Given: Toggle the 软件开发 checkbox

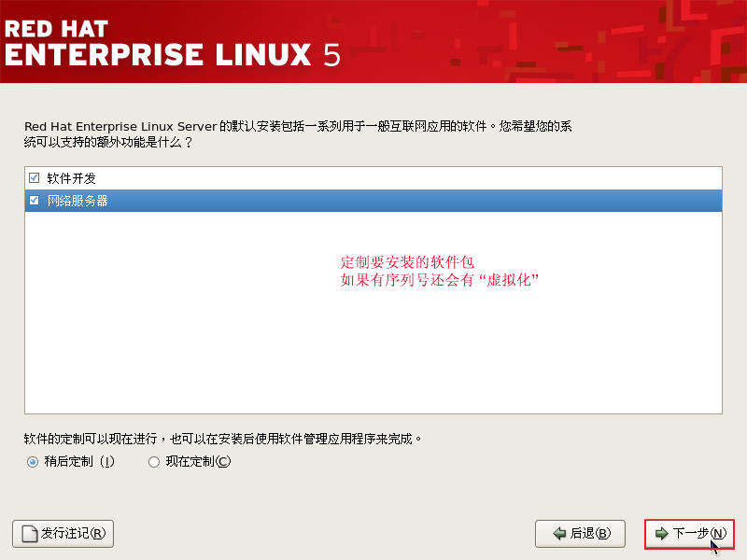Looking at the screenshot, I should [34, 178].
